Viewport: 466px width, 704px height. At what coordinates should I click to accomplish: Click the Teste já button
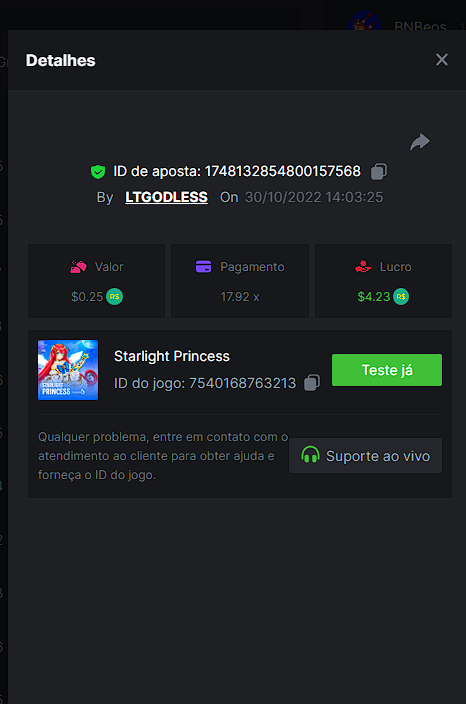point(387,370)
